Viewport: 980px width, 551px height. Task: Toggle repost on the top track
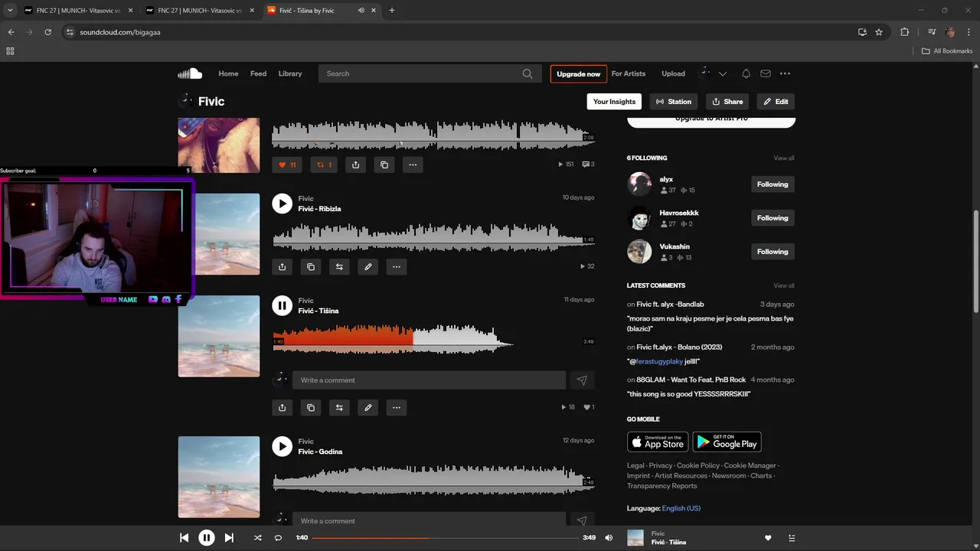click(325, 165)
